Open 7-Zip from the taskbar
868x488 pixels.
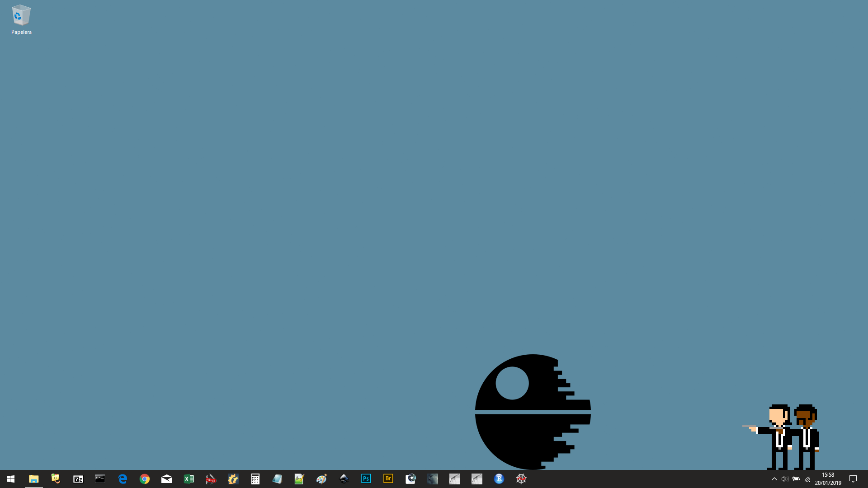tap(78, 479)
